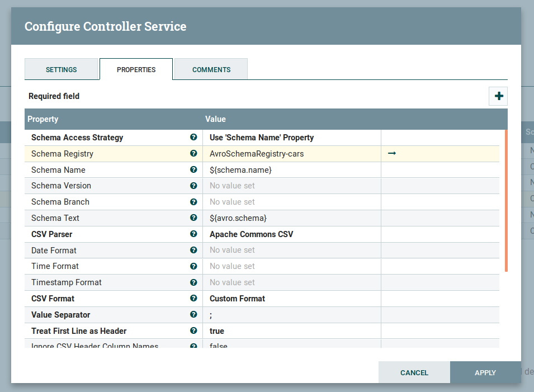Switch to the Settings tab

point(62,69)
